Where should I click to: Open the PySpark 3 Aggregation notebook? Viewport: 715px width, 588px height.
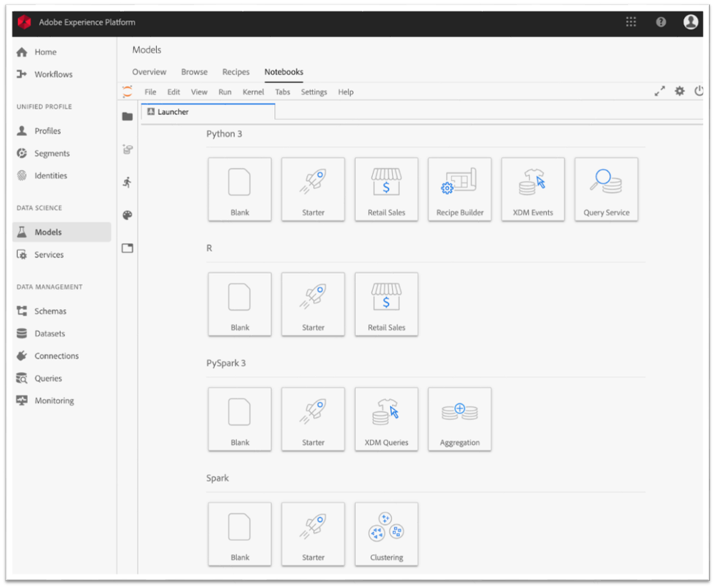[x=459, y=420]
